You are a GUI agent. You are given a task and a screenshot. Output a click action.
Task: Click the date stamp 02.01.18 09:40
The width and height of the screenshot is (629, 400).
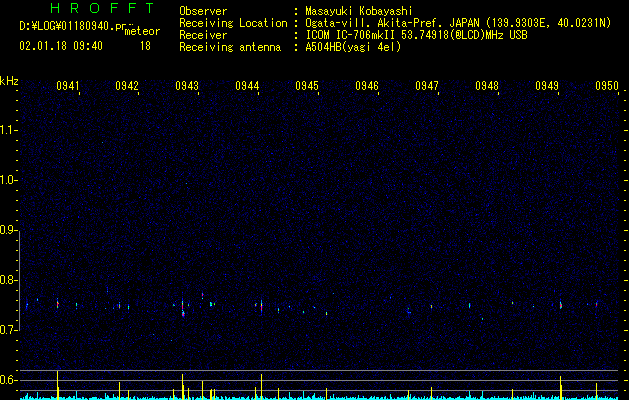click(61, 46)
